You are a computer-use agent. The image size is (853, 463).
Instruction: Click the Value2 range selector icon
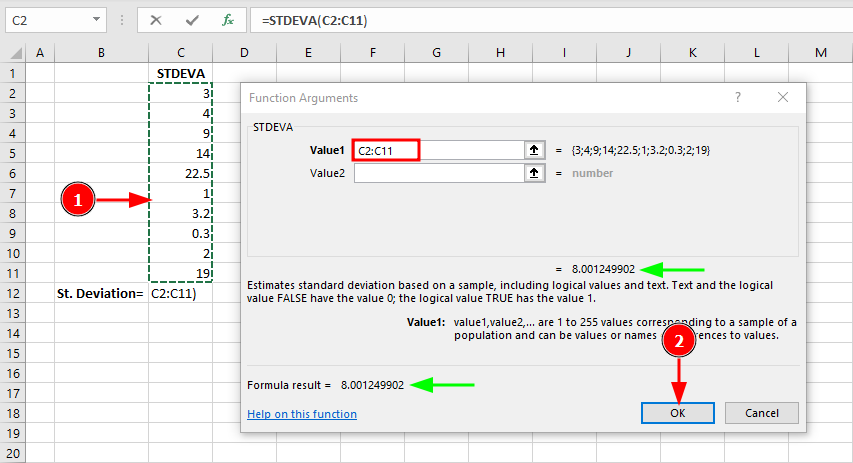(534, 173)
